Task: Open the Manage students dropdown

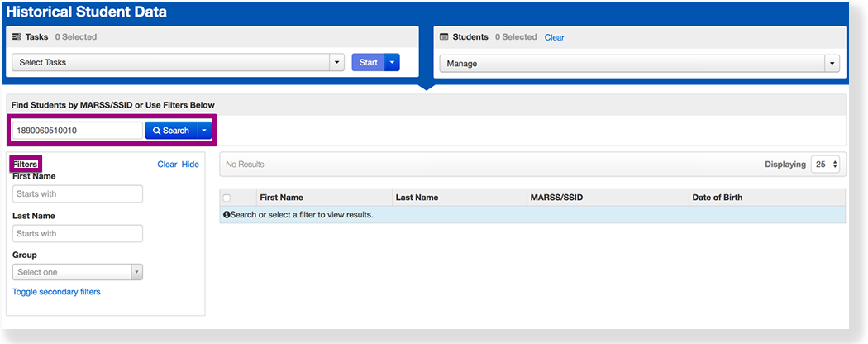Action: pos(639,64)
